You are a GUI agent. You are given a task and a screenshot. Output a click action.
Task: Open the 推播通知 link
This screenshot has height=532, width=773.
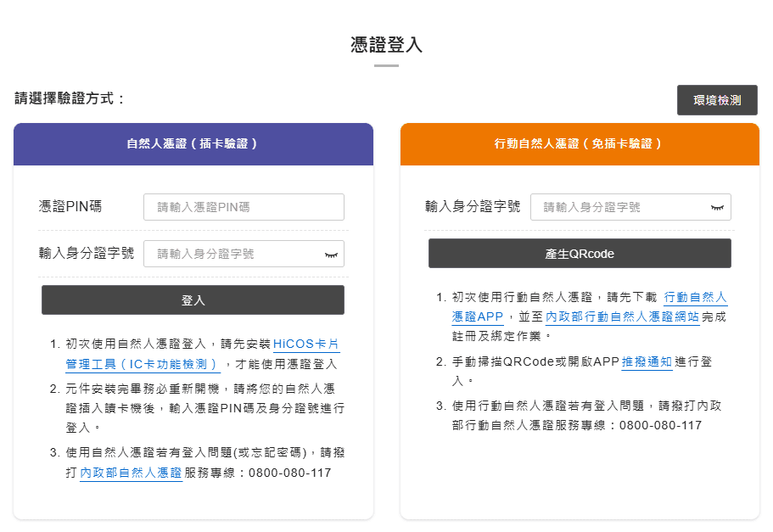647,362
